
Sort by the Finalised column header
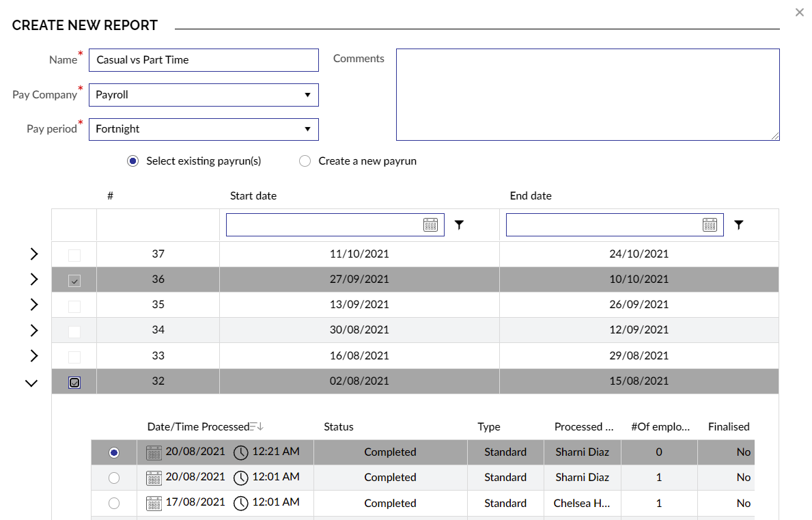729,427
